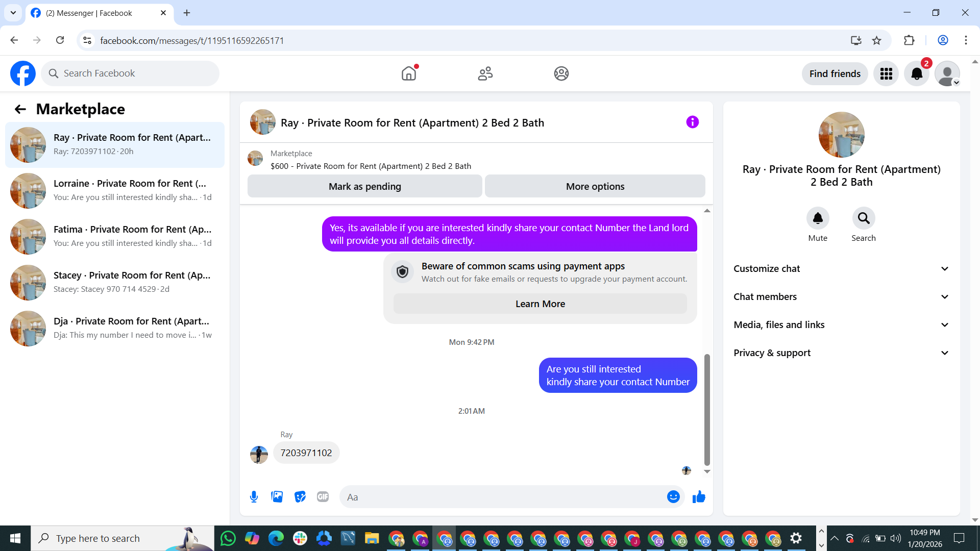Open listing thumbnail in right panel

click(841, 135)
